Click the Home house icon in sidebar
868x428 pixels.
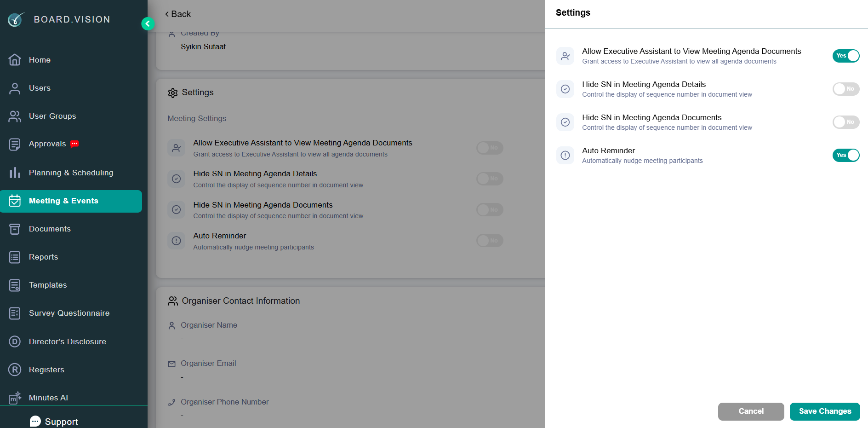pyautogui.click(x=15, y=60)
